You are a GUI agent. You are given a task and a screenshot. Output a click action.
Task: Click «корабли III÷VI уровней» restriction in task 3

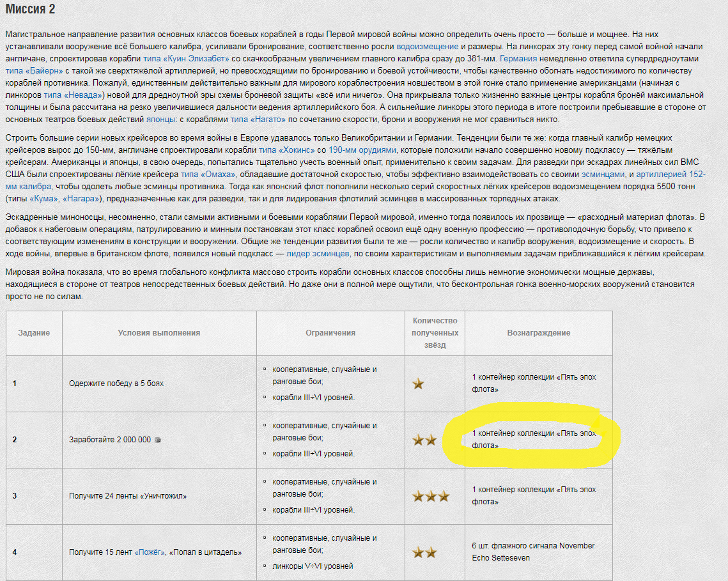[x=313, y=510]
